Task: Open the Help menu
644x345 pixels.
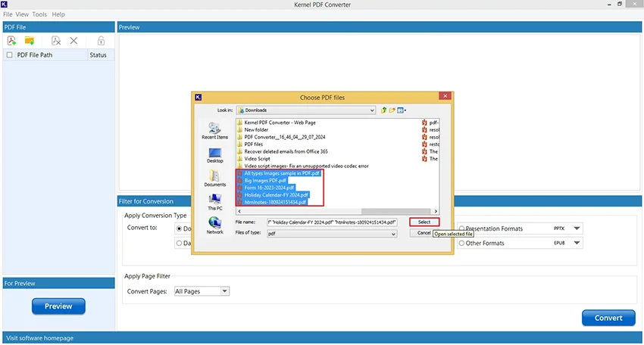Action: 58,14
